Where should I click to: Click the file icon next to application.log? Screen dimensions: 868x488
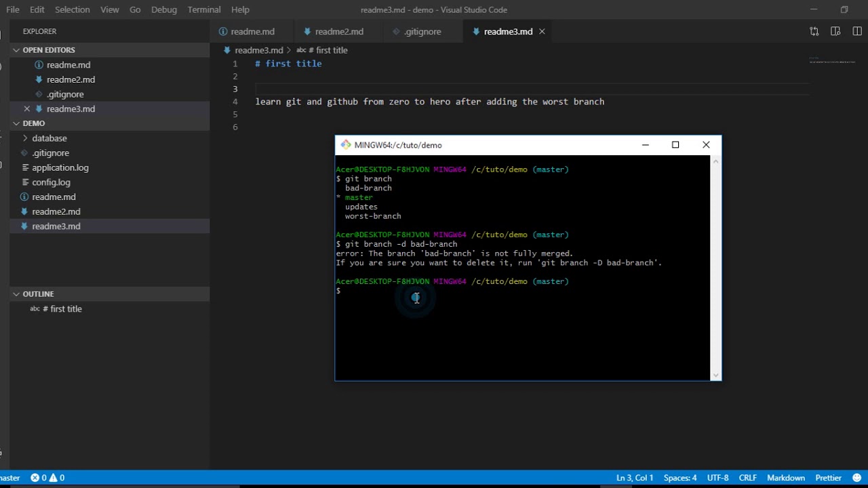[x=24, y=167]
